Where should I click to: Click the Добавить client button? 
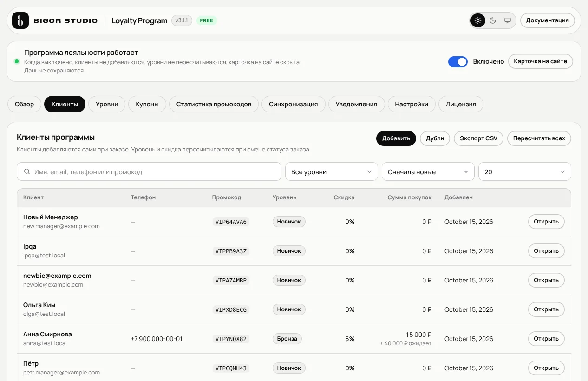[x=396, y=138]
